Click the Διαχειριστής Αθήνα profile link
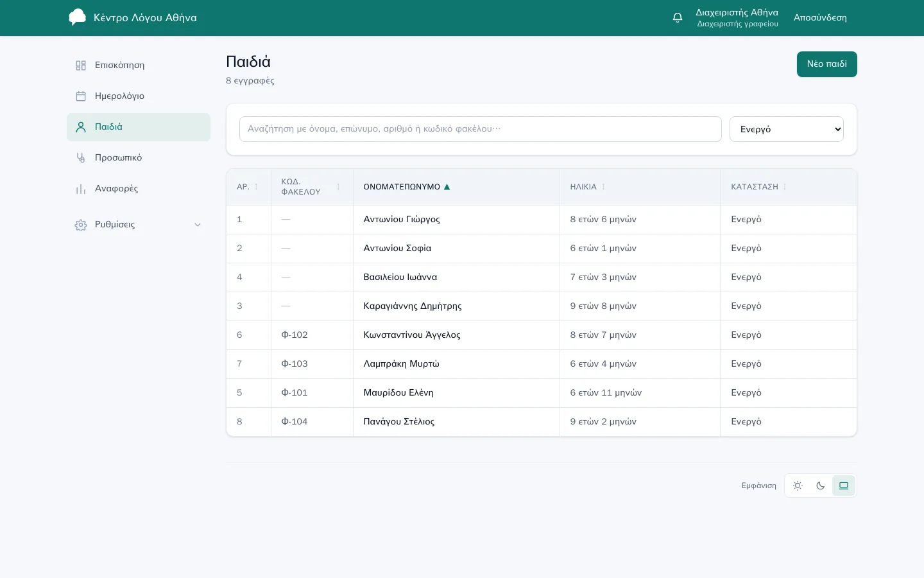924x578 pixels. [x=737, y=18]
